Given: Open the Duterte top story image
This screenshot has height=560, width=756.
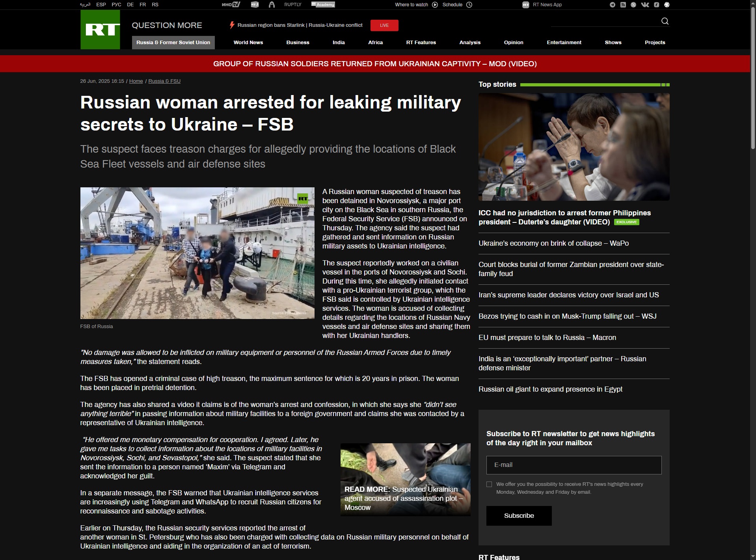Looking at the screenshot, I should point(574,147).
